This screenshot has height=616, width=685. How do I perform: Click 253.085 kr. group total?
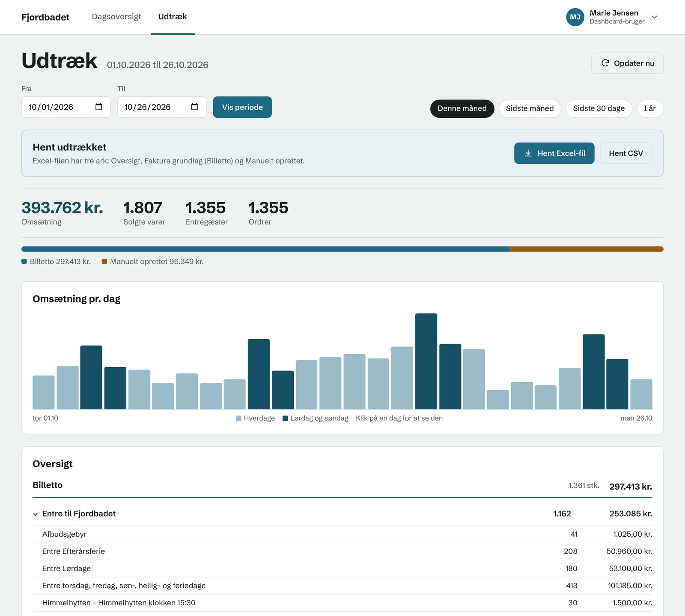[x=631, y=514]
